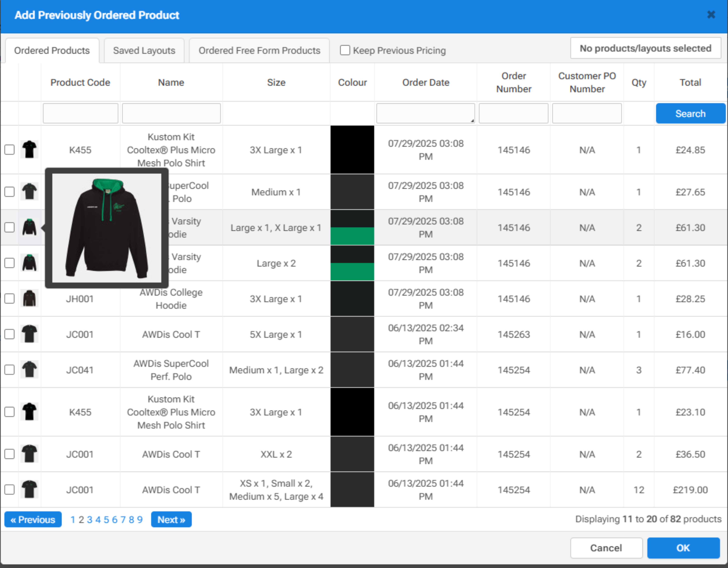Click the £23.10 K455 polo thumbnail
Screen dimensions: 728x568
[x=29, y=412]
